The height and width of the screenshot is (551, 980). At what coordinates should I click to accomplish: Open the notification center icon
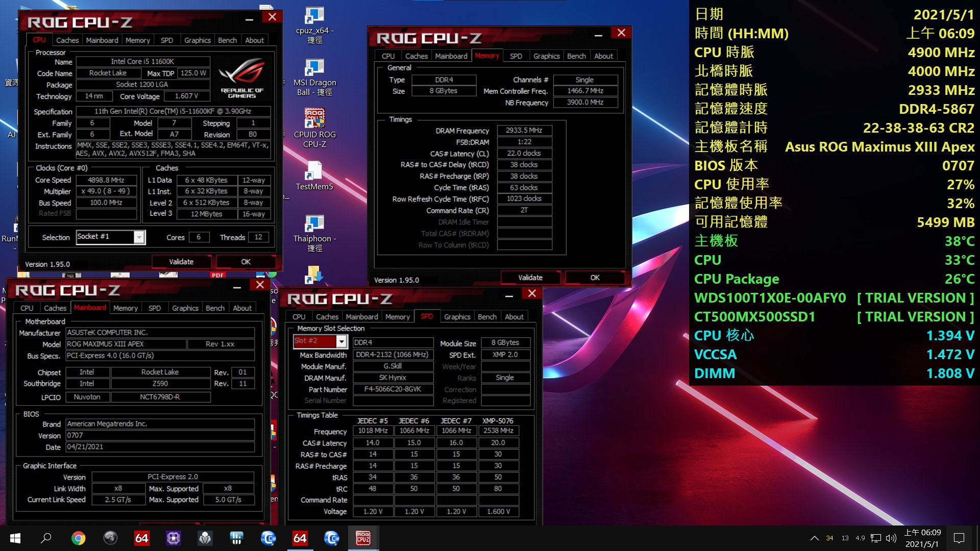[x=959, y=538]
